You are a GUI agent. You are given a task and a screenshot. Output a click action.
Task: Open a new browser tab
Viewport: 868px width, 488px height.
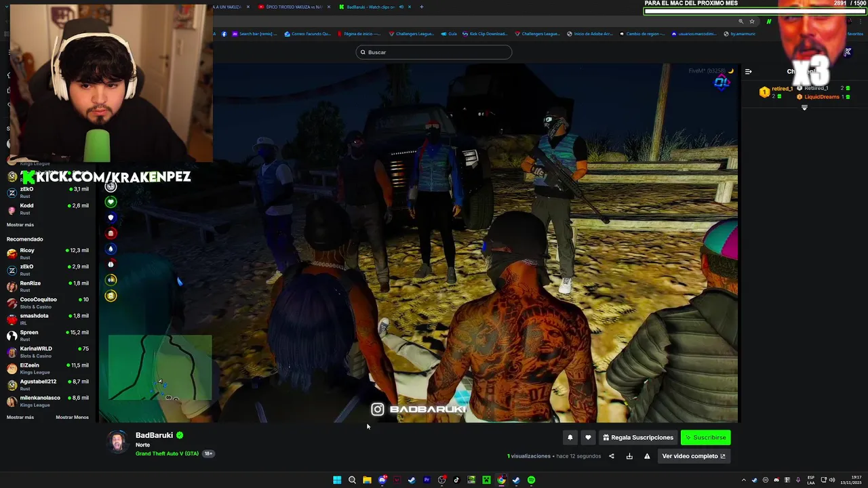click(x=422, y=7)
